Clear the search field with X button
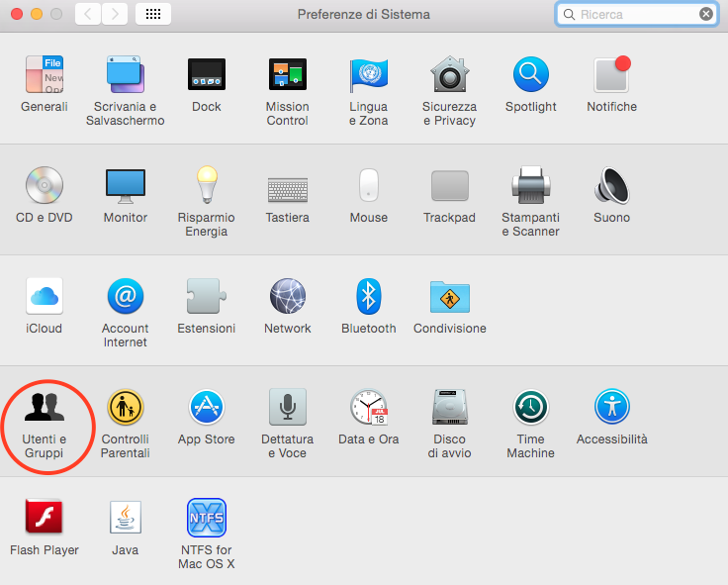This screenshot has height=585, width=728. coord(706,15)
